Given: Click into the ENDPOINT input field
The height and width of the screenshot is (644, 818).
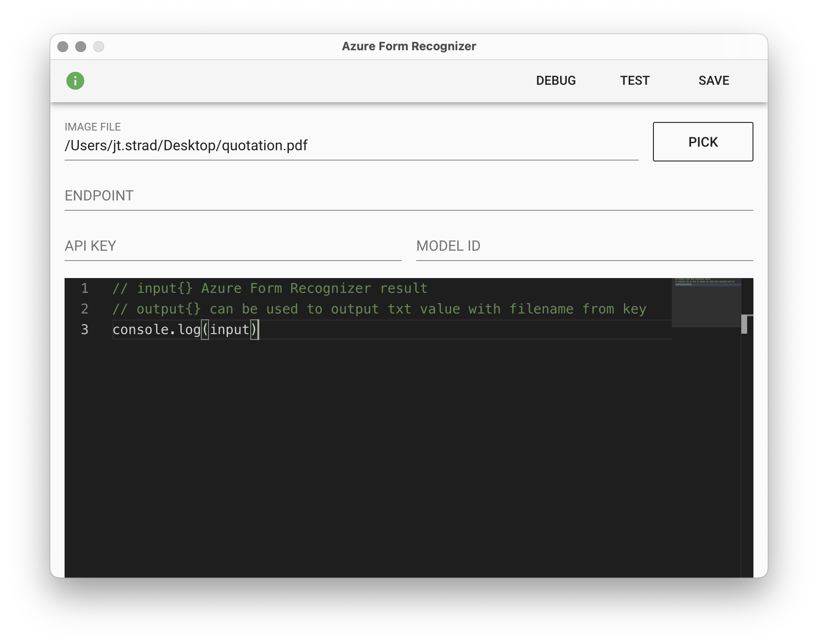Looking at the screenshot, I should click(x=408, y=196).
